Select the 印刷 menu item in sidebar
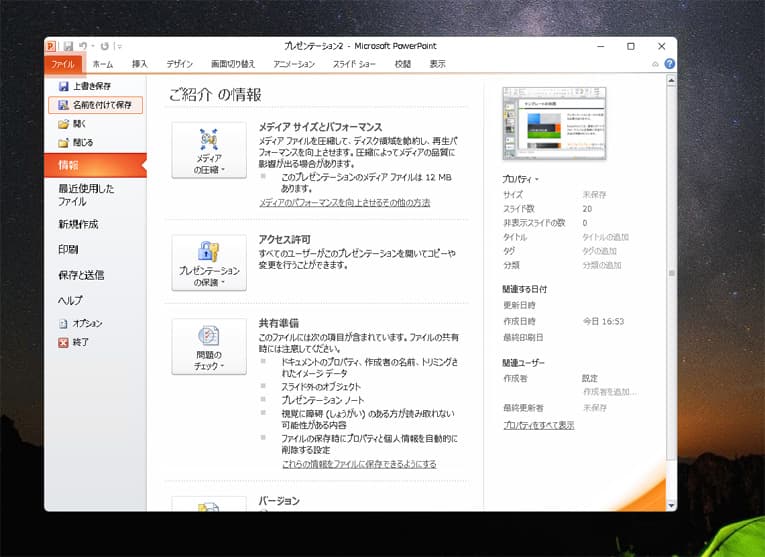The height and width of the screenshot is (557, 765). 68,249
